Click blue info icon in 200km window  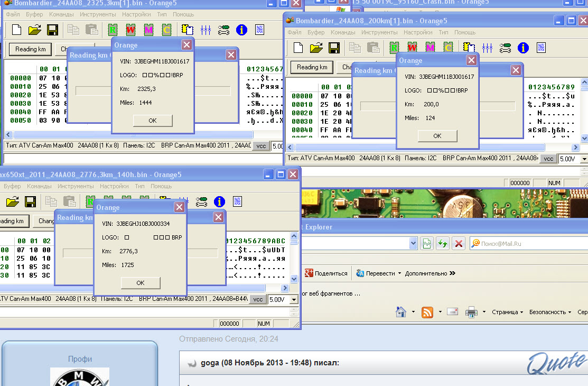(523, 48)
